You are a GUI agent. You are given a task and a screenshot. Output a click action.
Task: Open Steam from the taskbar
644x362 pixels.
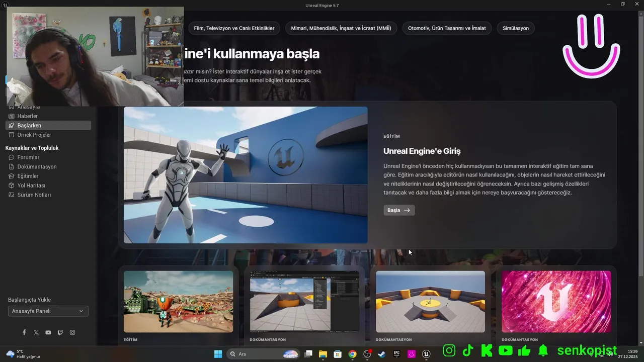pyautogui.click(x=382, y=354)
